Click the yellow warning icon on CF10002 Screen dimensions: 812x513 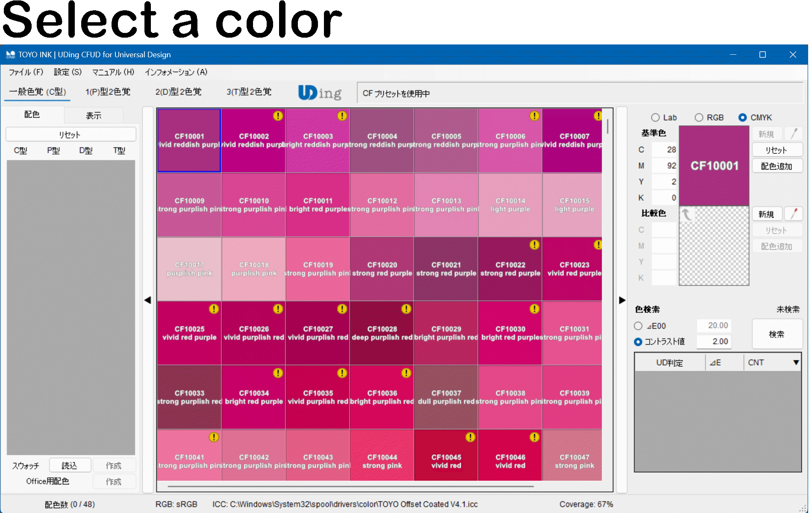click(x=278, y=116)
